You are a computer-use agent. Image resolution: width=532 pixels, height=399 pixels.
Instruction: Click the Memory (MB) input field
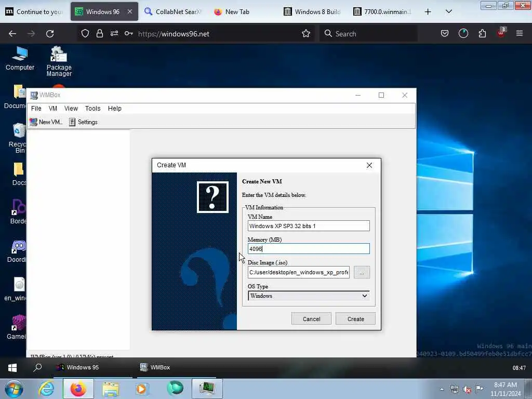[309, 249]
